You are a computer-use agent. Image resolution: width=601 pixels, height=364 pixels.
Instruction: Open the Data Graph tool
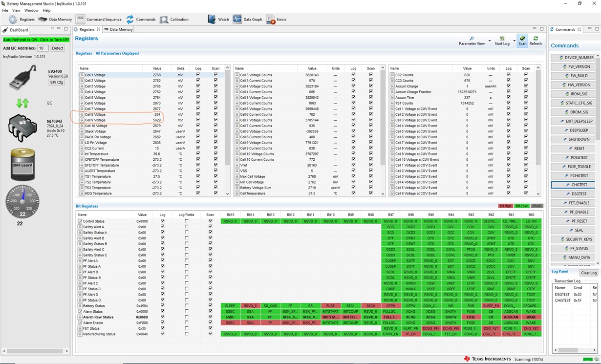click(x=247, y=20)
